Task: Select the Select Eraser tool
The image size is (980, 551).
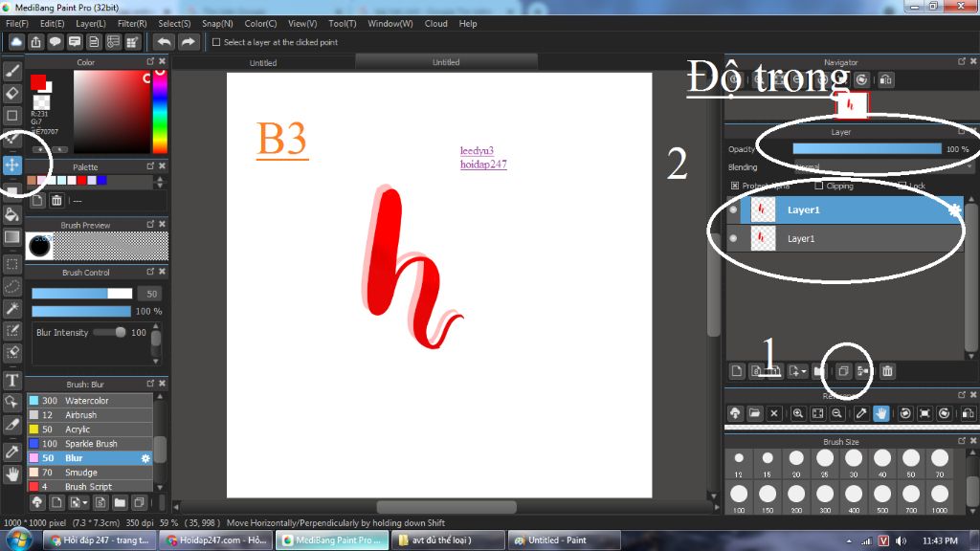Action: pos(11,352)
